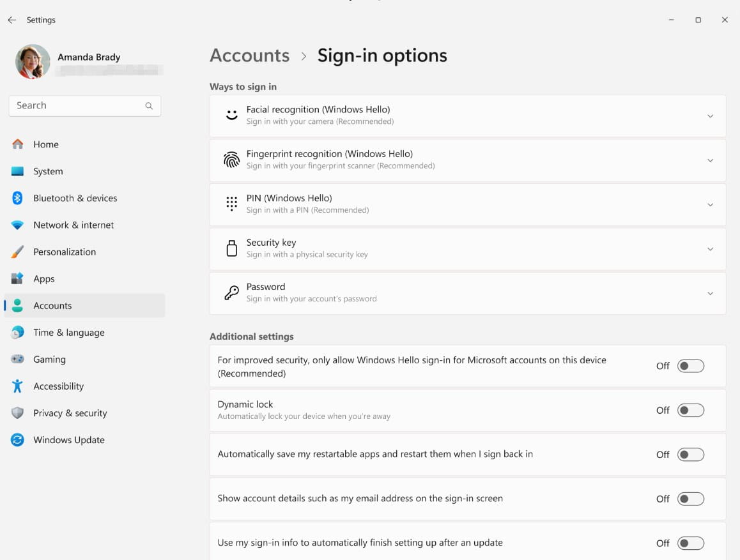Click the Privacy & security label
Screen dimensions: 740x560
[70, 413]
